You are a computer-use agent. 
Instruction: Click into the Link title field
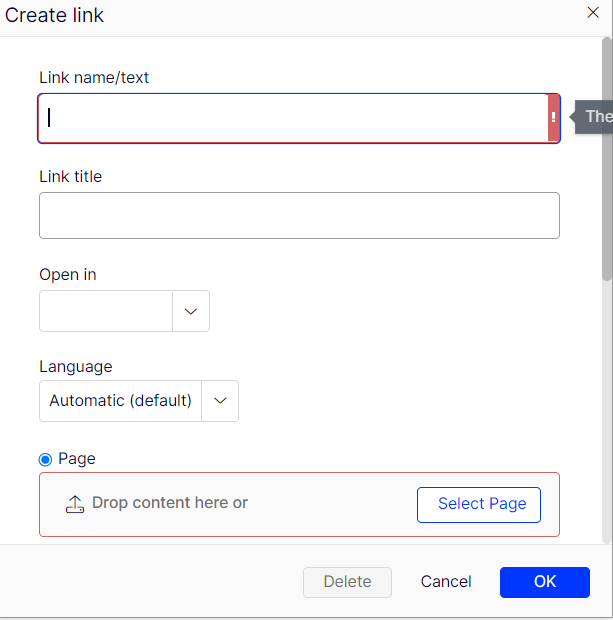coord(299,215)
